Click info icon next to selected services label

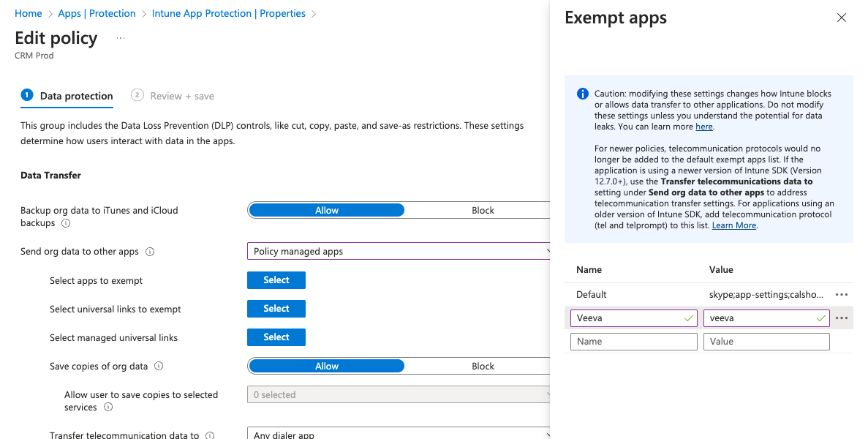click(x=108, y=408)
